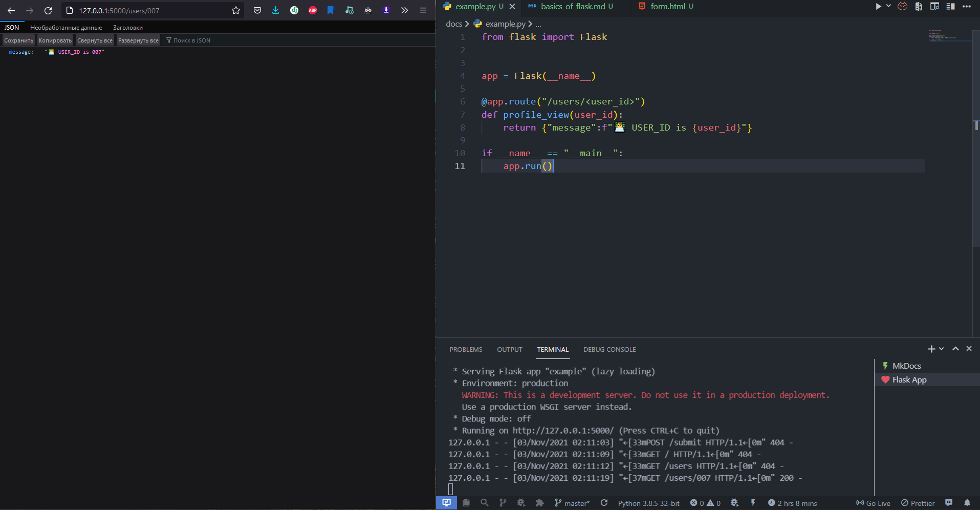
Task: Go back in the browser
Action: pyautogui.click(x=11, y=10)
